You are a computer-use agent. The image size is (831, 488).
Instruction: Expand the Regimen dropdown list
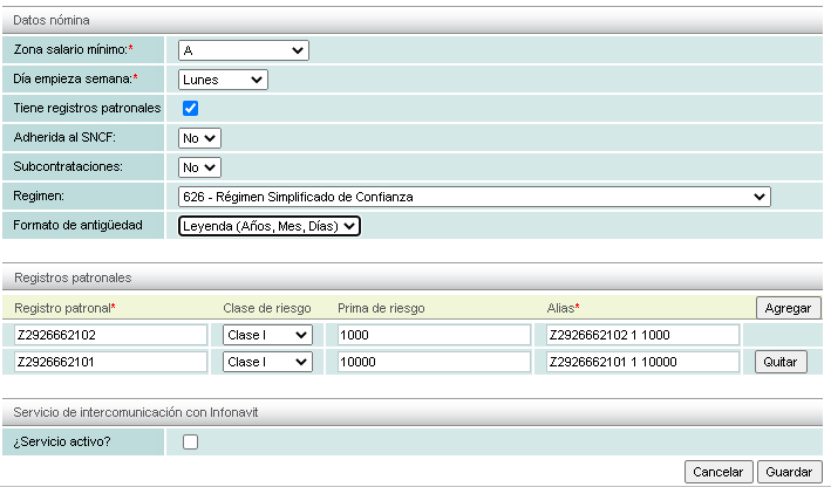pos(474,197)
